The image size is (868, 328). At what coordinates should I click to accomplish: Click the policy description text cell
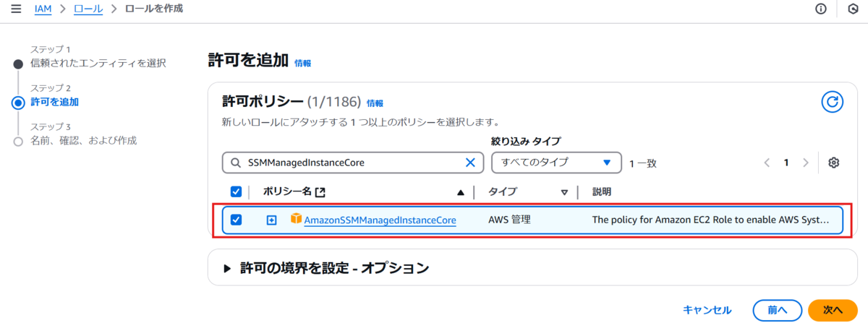710,219
